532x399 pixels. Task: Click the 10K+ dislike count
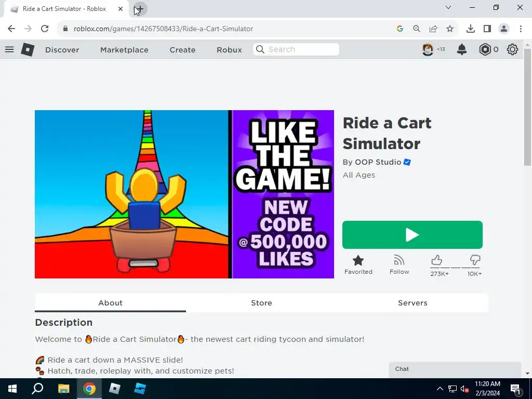475,274
